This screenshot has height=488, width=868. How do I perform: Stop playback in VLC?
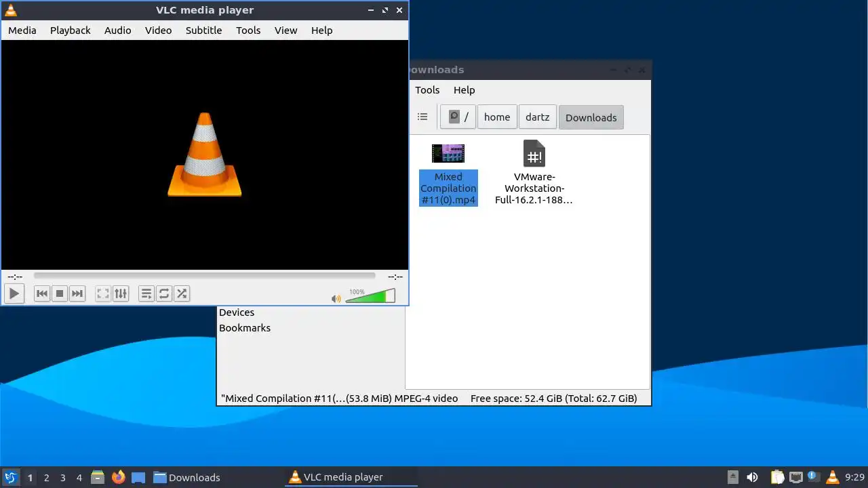click(x=60, y=293)
